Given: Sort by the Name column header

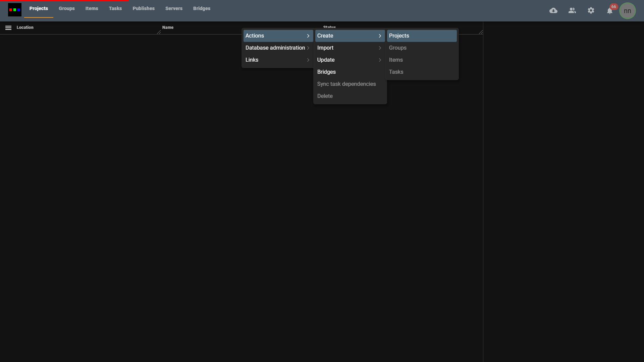Looking at the screenshot, I should [x=168, y=27].
